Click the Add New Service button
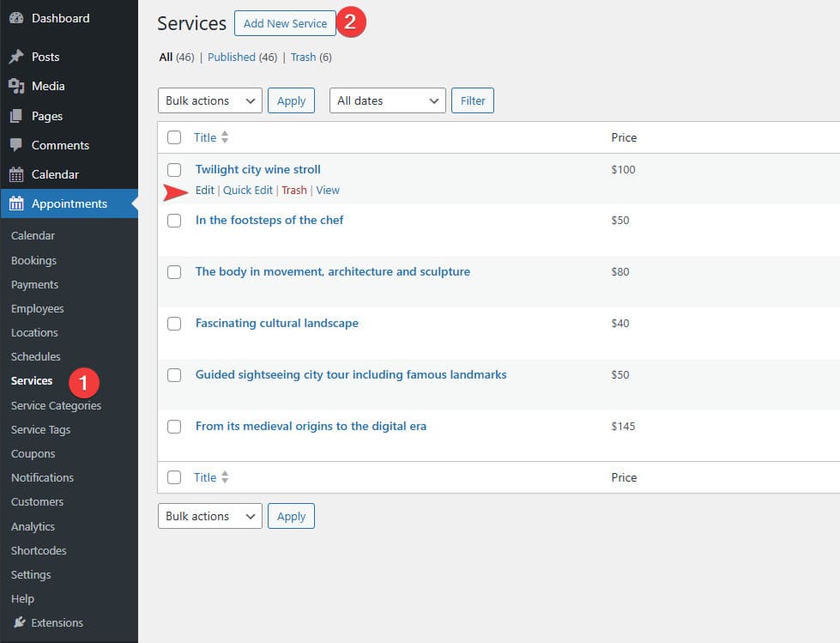 [285, 23]
